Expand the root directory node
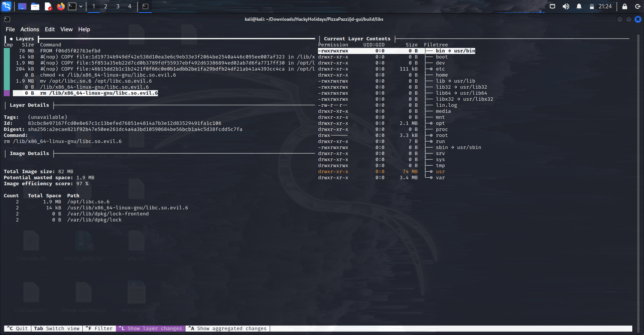The width and height of the screenshot is (644, 335). [431, 135]
